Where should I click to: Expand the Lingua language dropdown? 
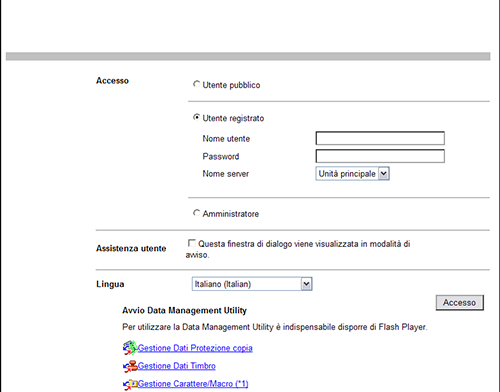click(x=252, y=284)
